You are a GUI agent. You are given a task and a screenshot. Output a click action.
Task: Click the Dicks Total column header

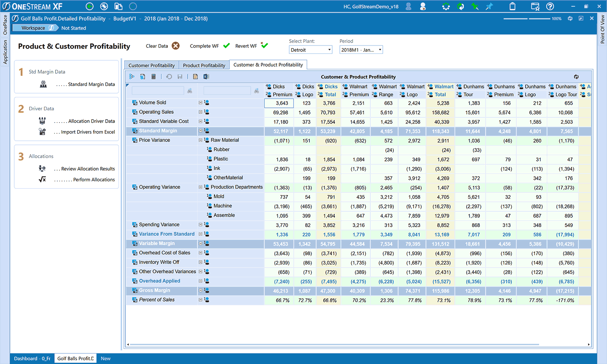tap(328, 91)
